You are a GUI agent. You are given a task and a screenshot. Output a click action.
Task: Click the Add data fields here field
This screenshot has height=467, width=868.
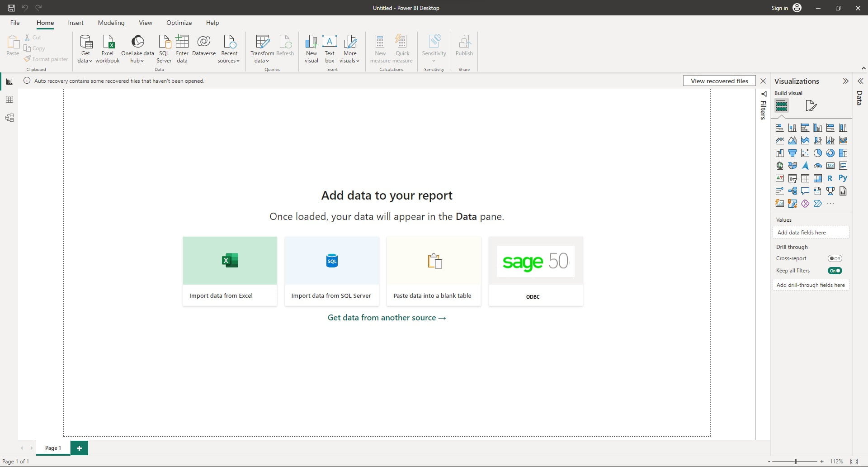[811, 232]
